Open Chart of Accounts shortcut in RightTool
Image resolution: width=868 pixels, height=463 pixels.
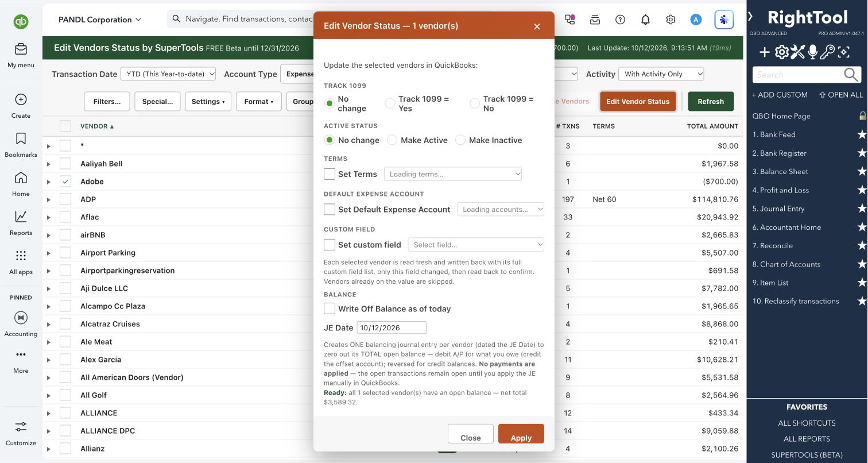click(786, 264)
